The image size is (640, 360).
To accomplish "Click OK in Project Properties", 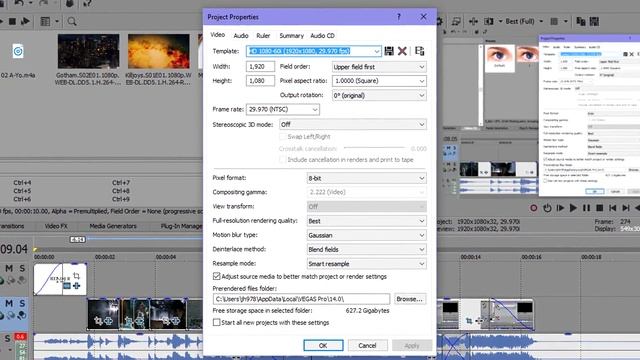I will [x=323, y=345].
